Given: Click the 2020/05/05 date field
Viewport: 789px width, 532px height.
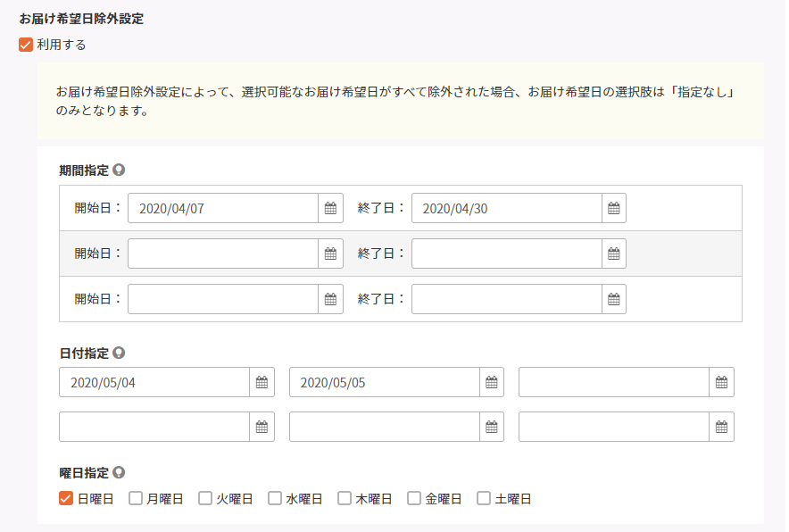Looking at the screenshot, I should 385,382.
